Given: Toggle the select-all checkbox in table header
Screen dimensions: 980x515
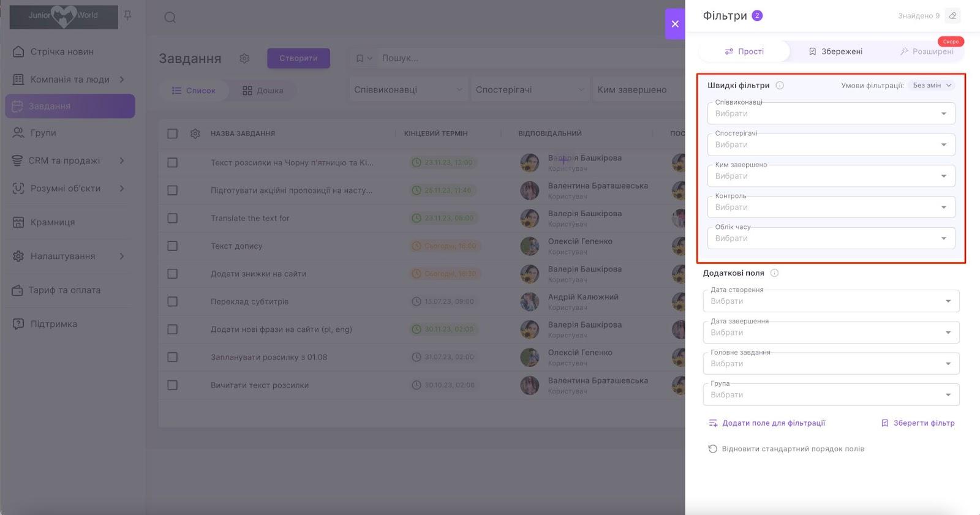Looking at the screenshot, I should (173, 133).
